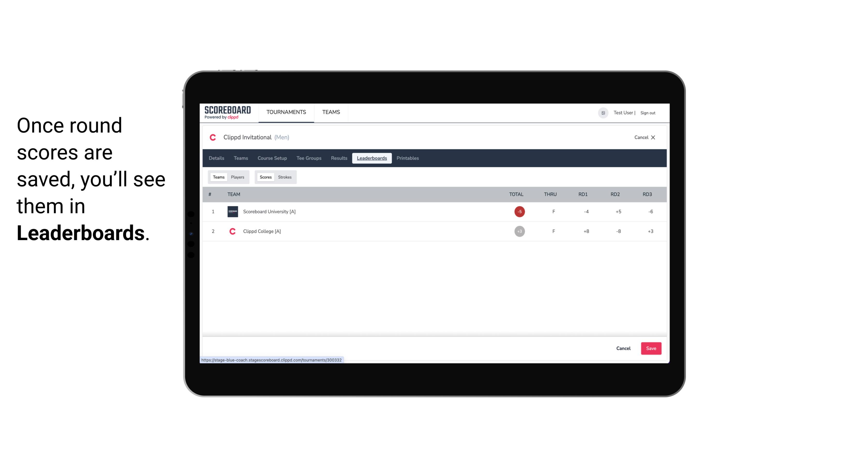Click the Save button
Viewport: 868px width, 467px height.
pyautogui.click(x=650, y=348)
